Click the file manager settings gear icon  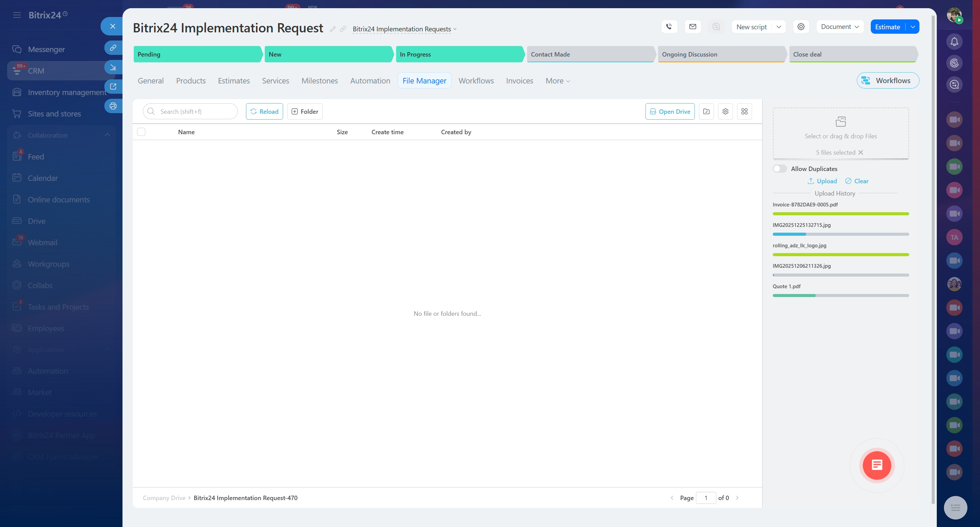[725, 112]
